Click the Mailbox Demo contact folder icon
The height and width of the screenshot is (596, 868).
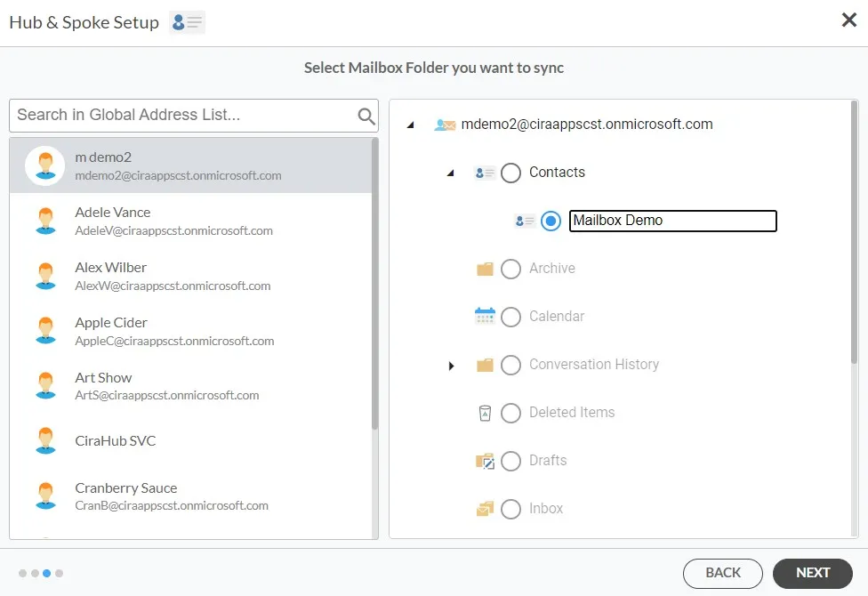click(525, 221)
